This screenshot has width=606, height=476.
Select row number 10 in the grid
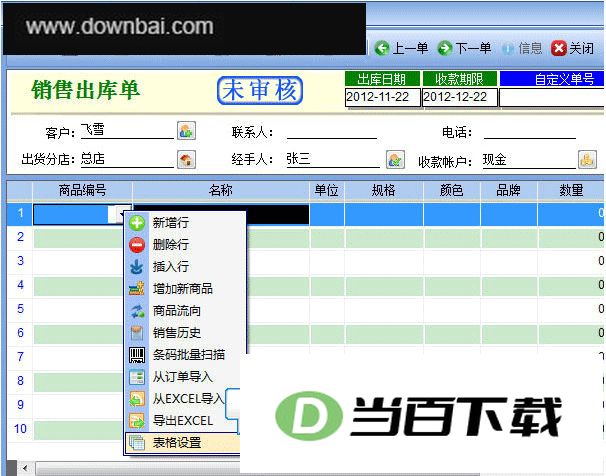(20, 428)
